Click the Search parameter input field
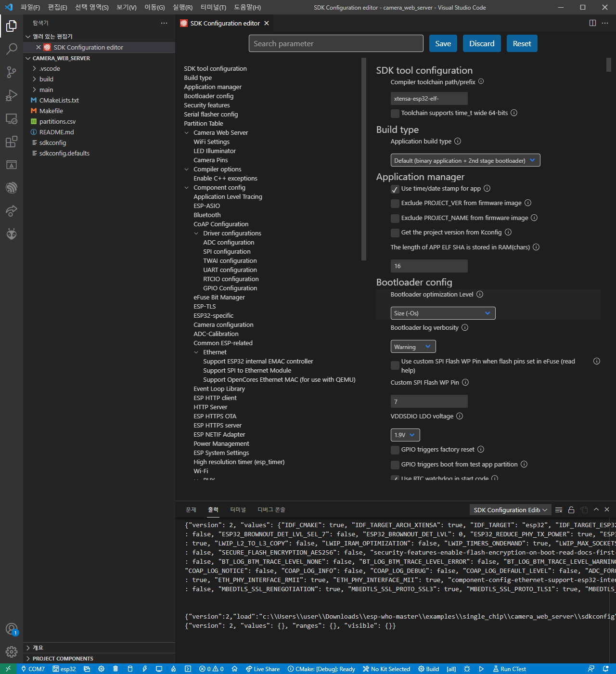The width and height of the screenshot is (616, 674). click(x=336, y=43)
